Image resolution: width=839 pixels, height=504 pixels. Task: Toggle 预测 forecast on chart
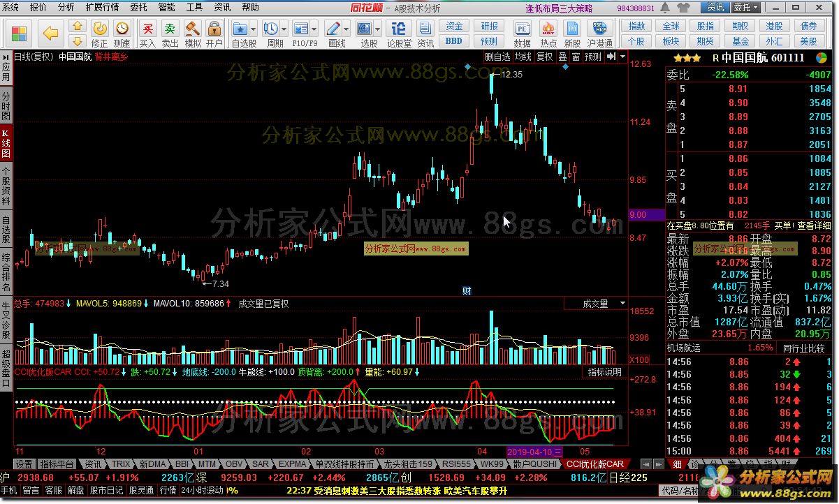pos(593,57)
